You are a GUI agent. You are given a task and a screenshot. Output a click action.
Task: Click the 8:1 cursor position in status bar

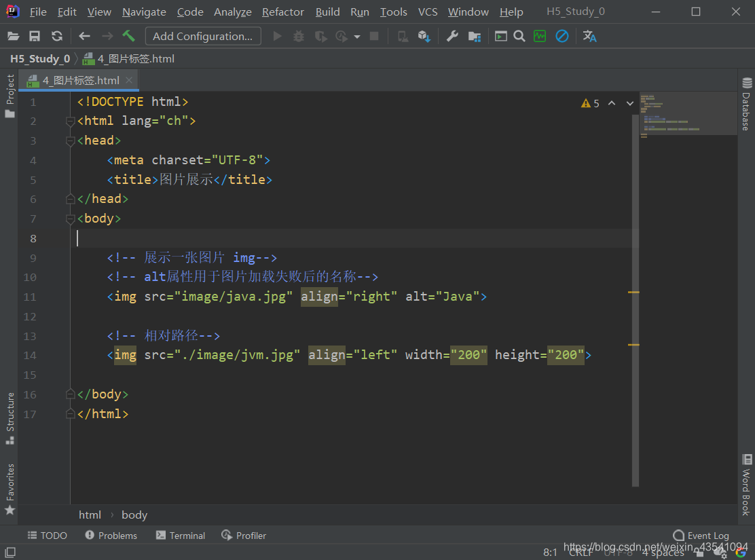550,553
